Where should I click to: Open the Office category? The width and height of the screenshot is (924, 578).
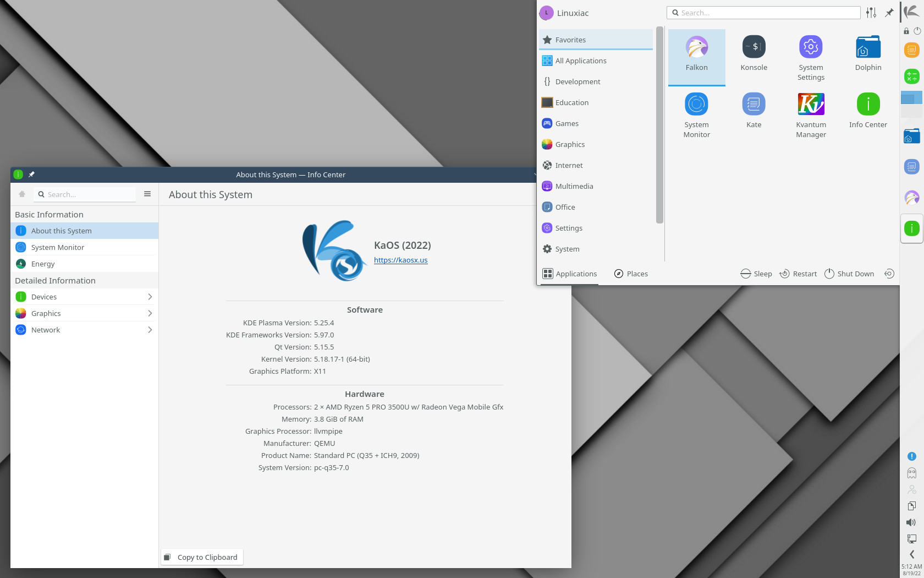(596, 207)
